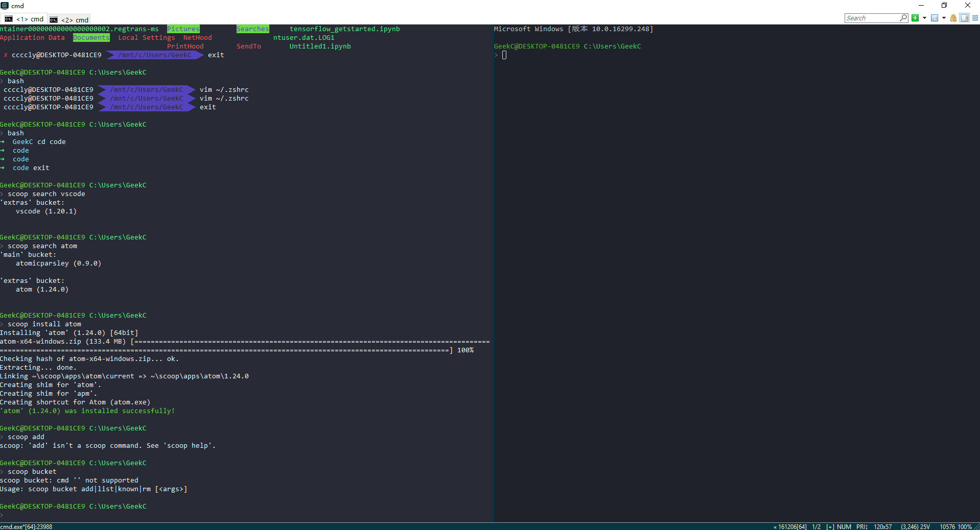Switch to the <1> cmd tab
Screen dimensions: 980x530
pyautogui.click(x=25, y=19)
